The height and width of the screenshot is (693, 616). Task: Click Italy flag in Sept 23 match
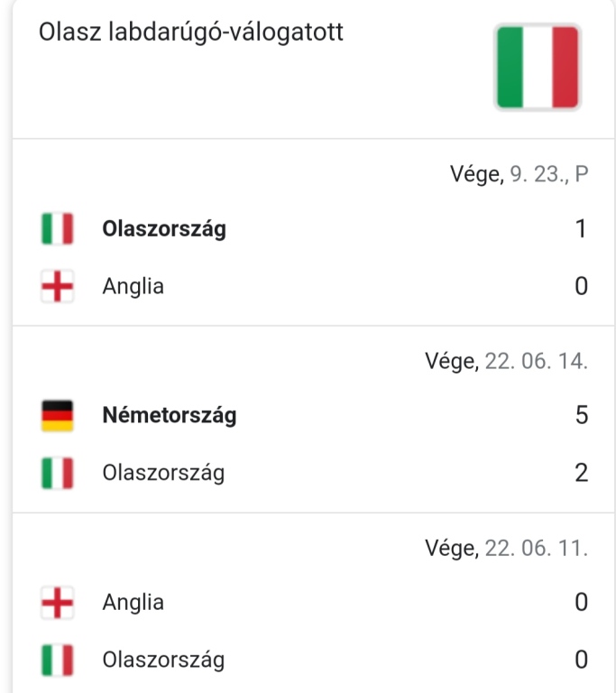click(x=57, y=229)
